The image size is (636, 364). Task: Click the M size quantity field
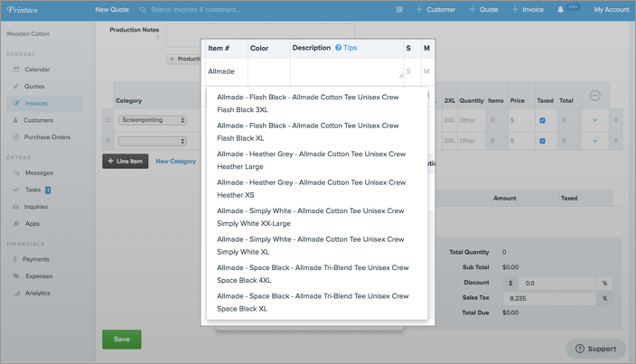(x=427, y=71)
